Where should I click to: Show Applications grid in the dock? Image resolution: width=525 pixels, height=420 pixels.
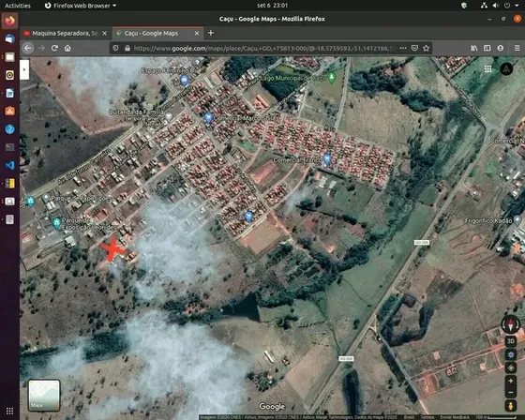click(9, 411)
